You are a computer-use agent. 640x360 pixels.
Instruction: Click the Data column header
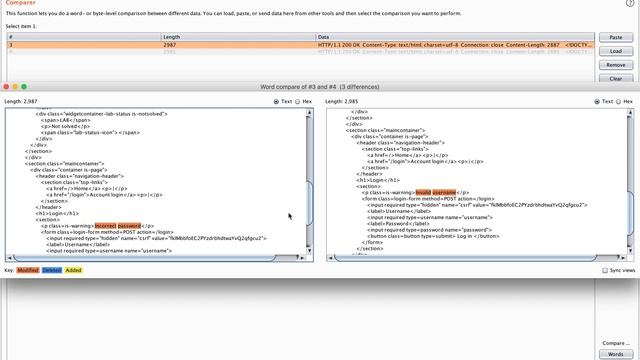(455, 37)
